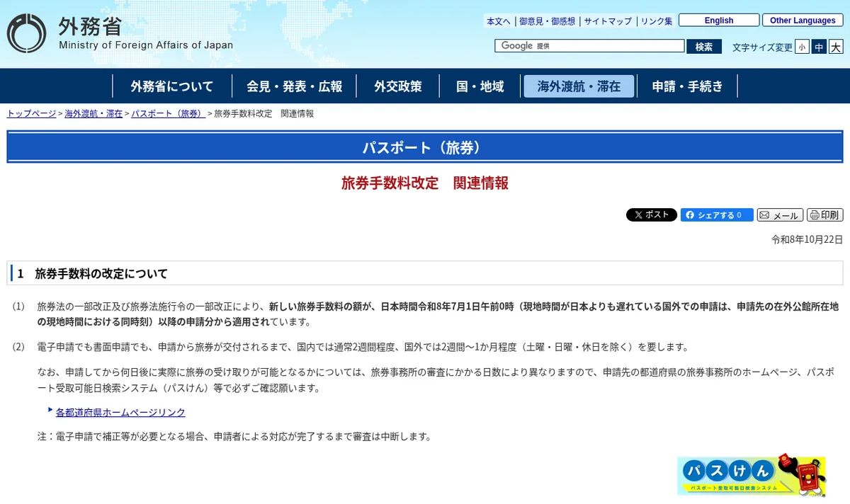Click the date 令和8年10月22日
Image resolution: width=850 pixels, height=504 pixels.
coord(807,239)
